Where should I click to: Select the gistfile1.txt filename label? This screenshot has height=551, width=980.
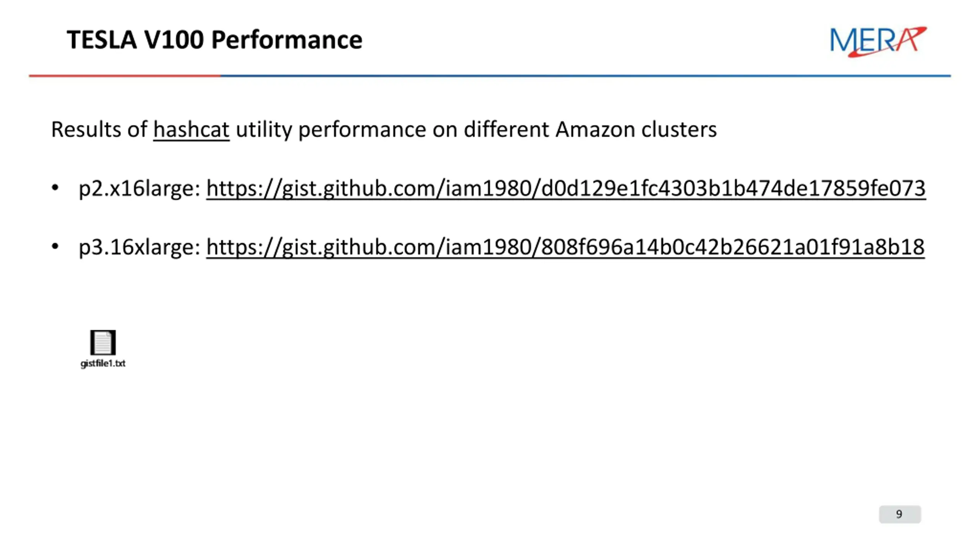click(x=103, y=363)
